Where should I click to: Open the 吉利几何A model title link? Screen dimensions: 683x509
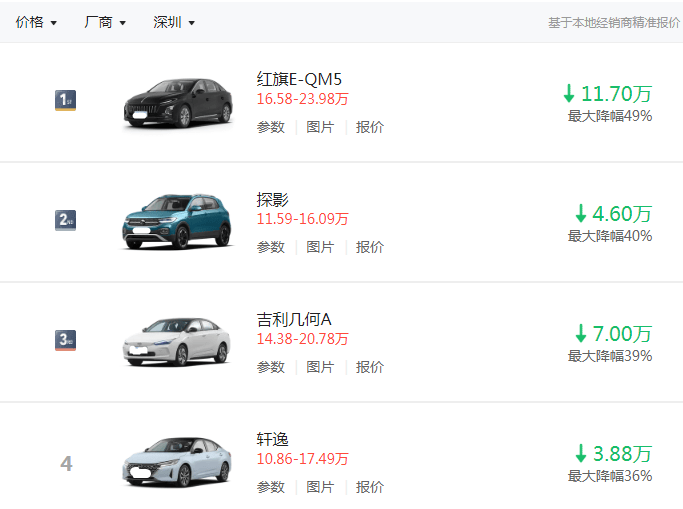(294, 320)
